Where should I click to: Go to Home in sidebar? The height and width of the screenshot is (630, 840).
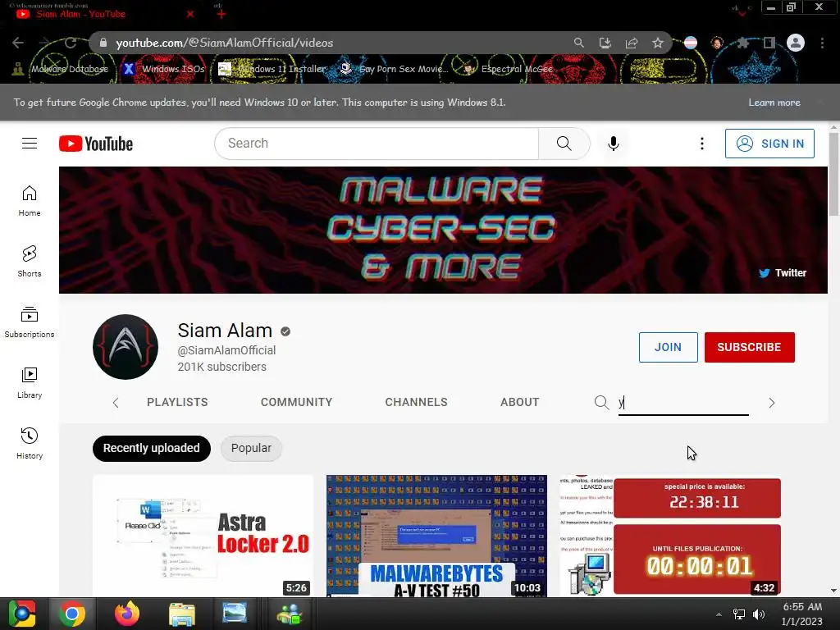tap(30, 201)
